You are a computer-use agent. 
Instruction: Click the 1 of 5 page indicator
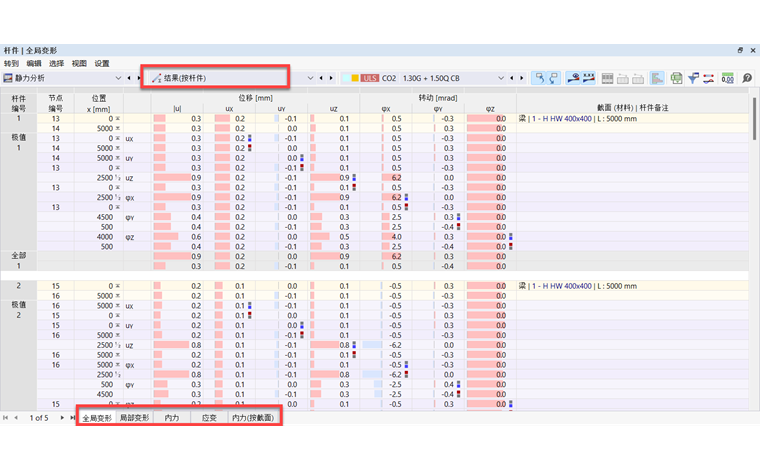39,418
